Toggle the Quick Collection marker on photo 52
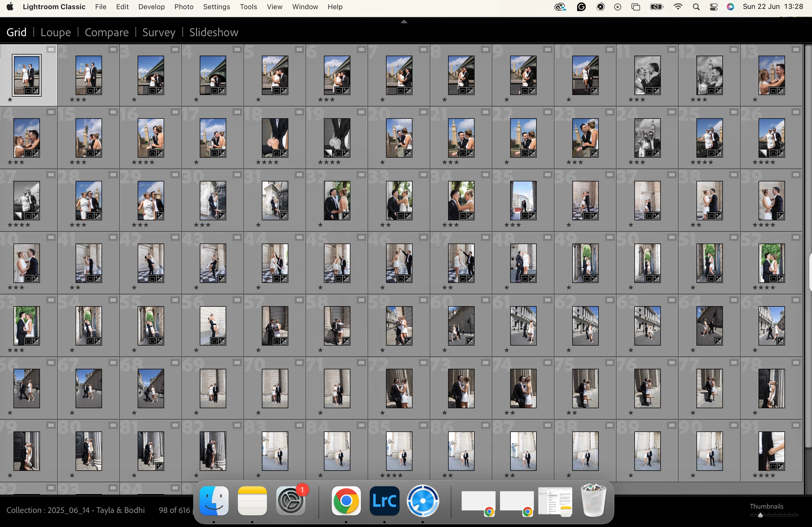The image size is (812, 527). (x=796, y=237)
